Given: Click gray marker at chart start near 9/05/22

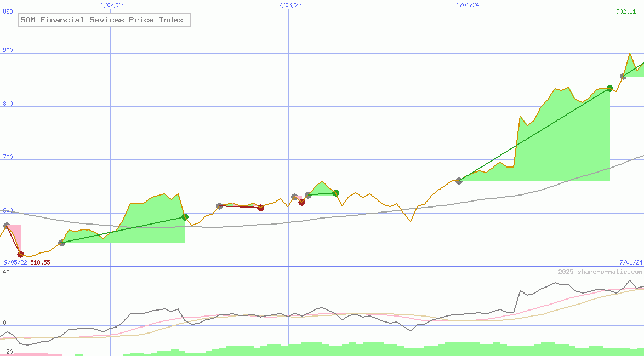Looking at the screenshot, I should pyautogui.click(x=7, y=226).
